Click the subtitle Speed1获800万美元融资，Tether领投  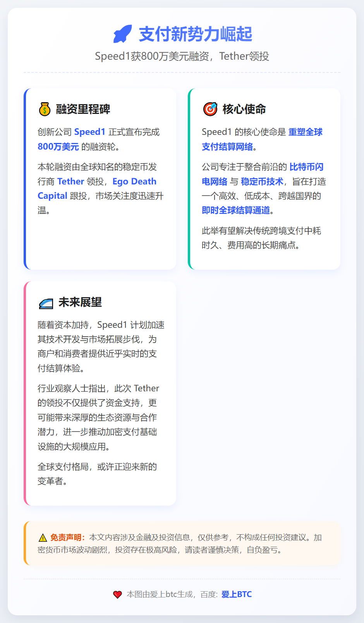coord(182,57)
